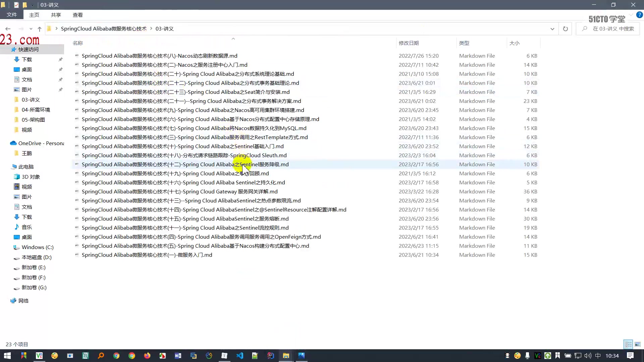
Task: Expand breadcrumb chevron before SpringCloud Alibaba微服务核心技术
Action: click(x=56, y=29)
